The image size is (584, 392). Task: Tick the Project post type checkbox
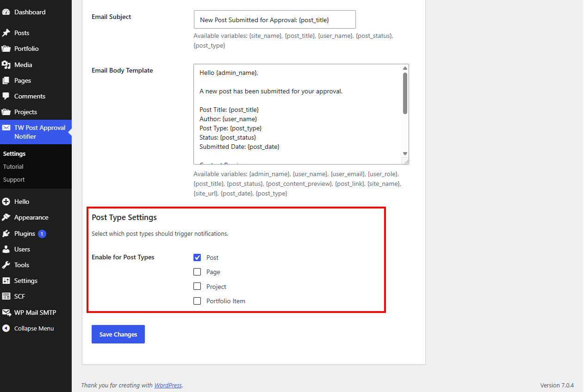[x=197, y=287]
